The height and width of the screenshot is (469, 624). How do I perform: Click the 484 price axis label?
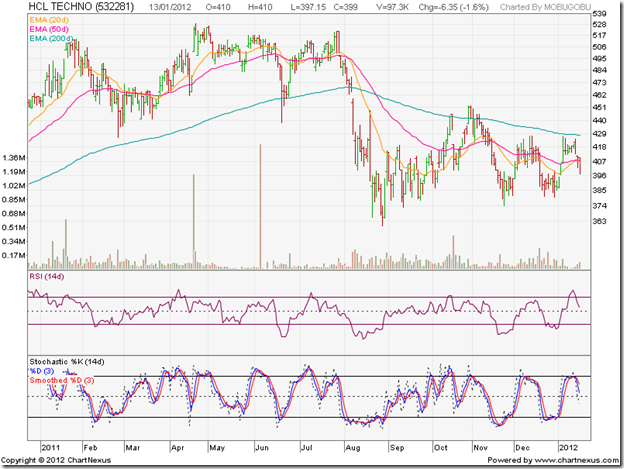[x=599, y=70]
